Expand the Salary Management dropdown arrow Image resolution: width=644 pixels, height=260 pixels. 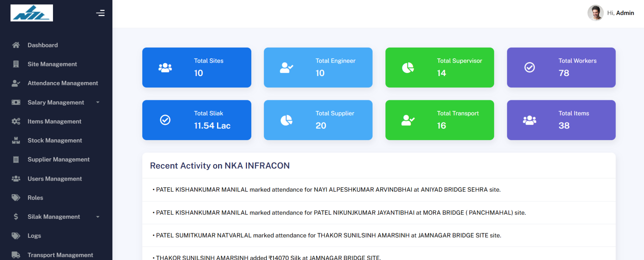coord(98,103)
